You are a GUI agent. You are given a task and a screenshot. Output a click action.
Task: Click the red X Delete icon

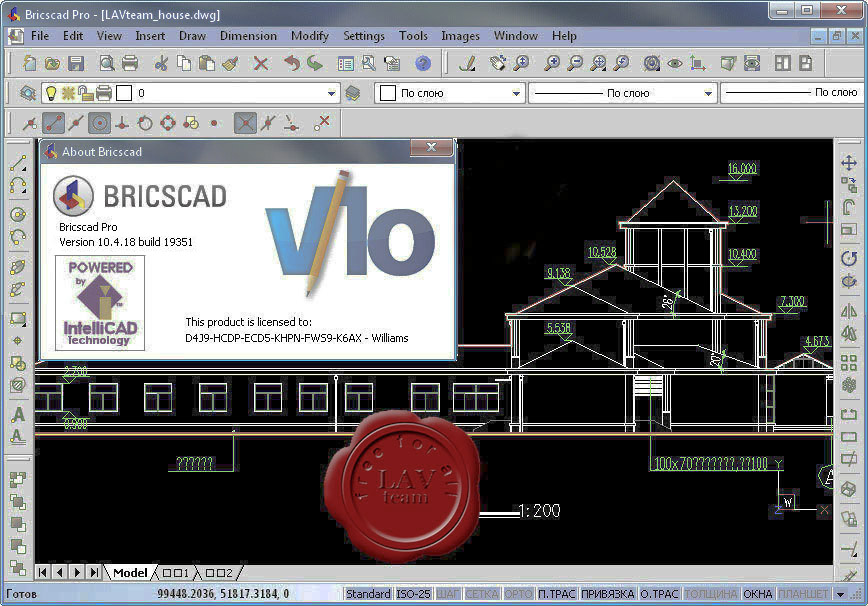[x=261, y=63]
